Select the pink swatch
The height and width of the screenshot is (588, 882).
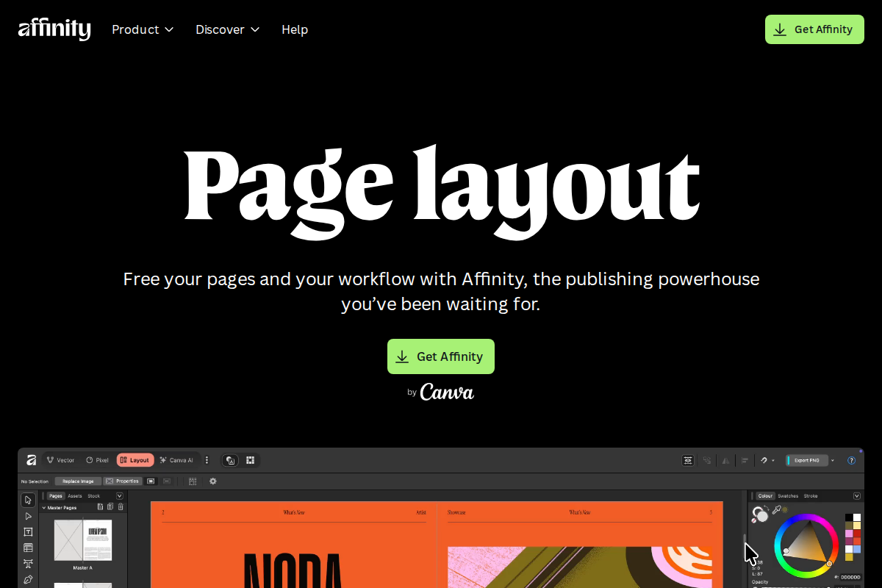[849, 534]
